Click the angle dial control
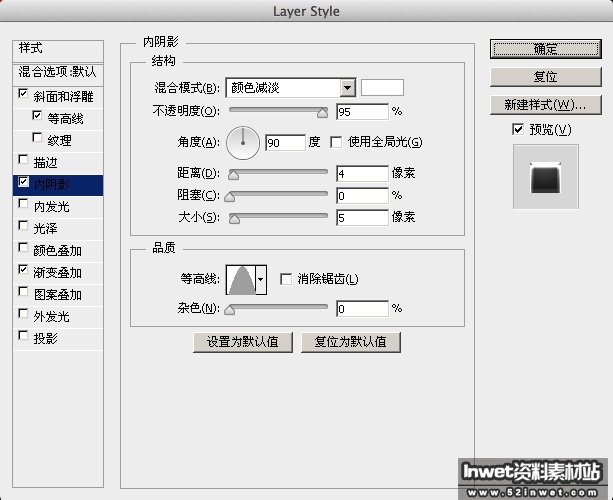Viewport: 613px width, 500px height. coord(243,143)
